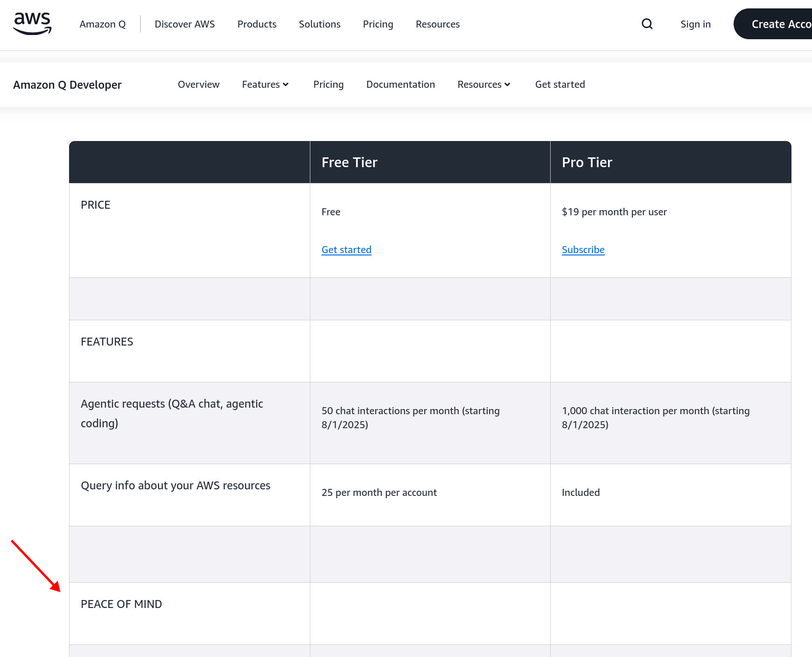The image size is (812, 657).
Task: Select Get started in the sub-navigation bar
Action: click(560, 85)
